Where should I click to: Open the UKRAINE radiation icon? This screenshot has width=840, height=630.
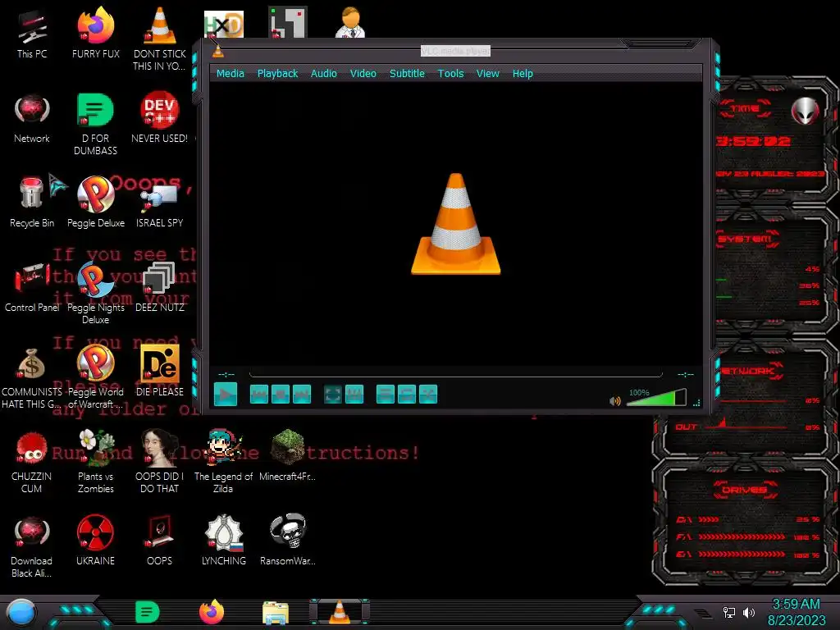point(95,540)
